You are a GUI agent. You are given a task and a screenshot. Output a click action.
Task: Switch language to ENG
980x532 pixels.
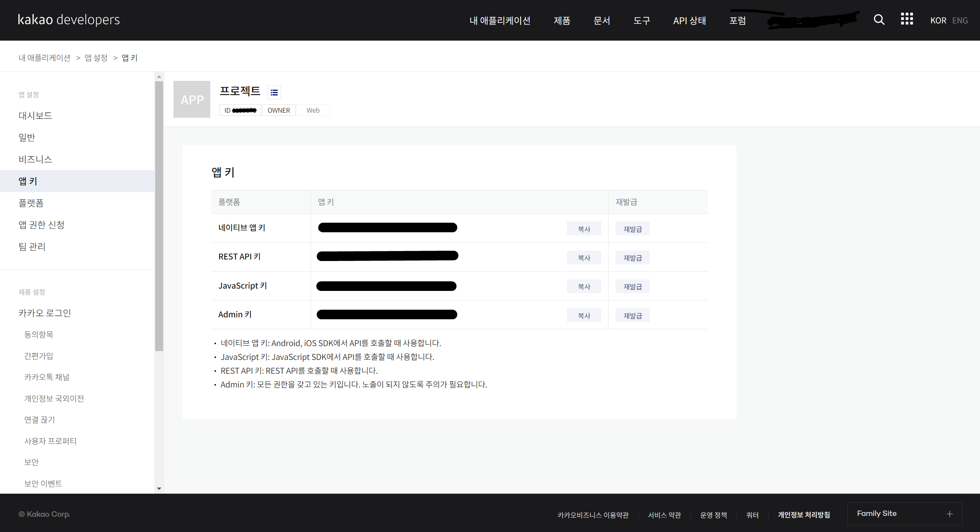point(960,21)
